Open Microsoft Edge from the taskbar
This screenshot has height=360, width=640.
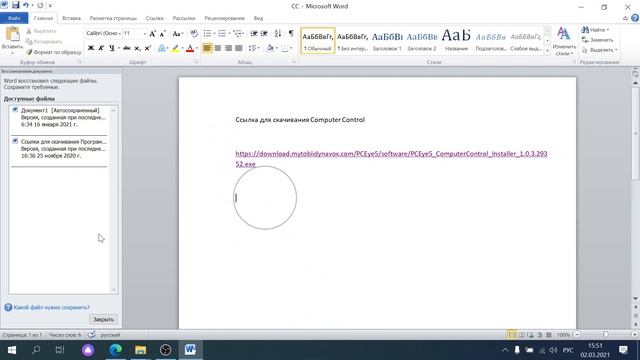116,350
